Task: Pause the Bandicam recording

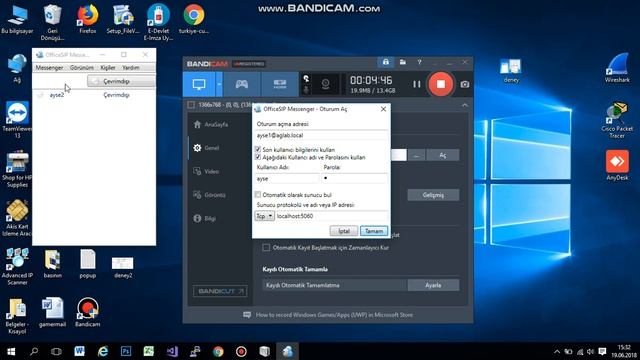Action: [416, 84]
